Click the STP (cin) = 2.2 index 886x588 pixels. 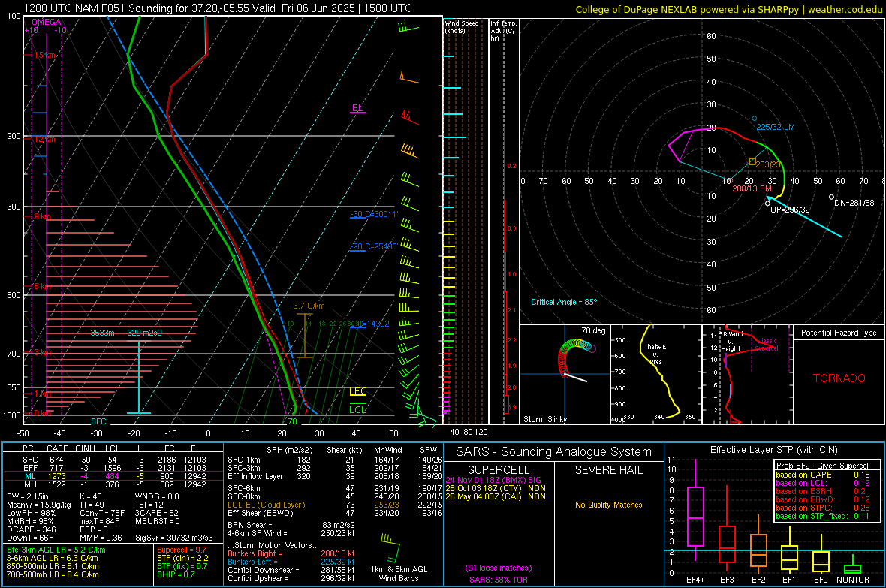182,558
